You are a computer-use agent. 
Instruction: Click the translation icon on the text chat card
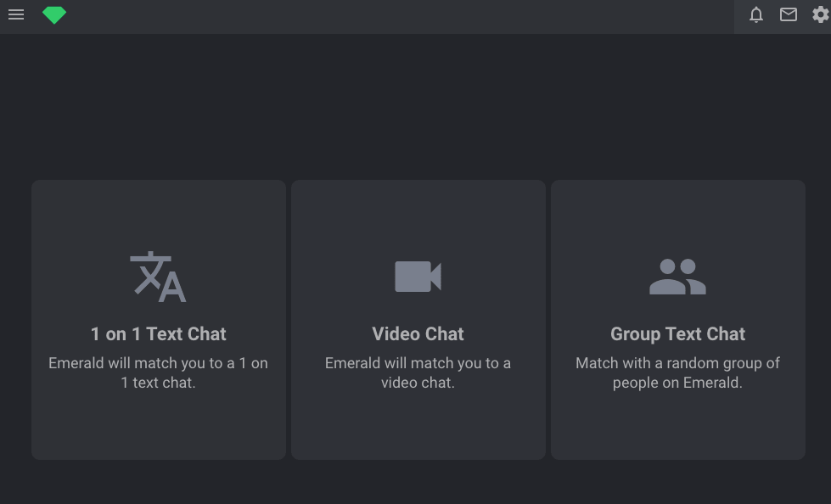coord(158,276)
